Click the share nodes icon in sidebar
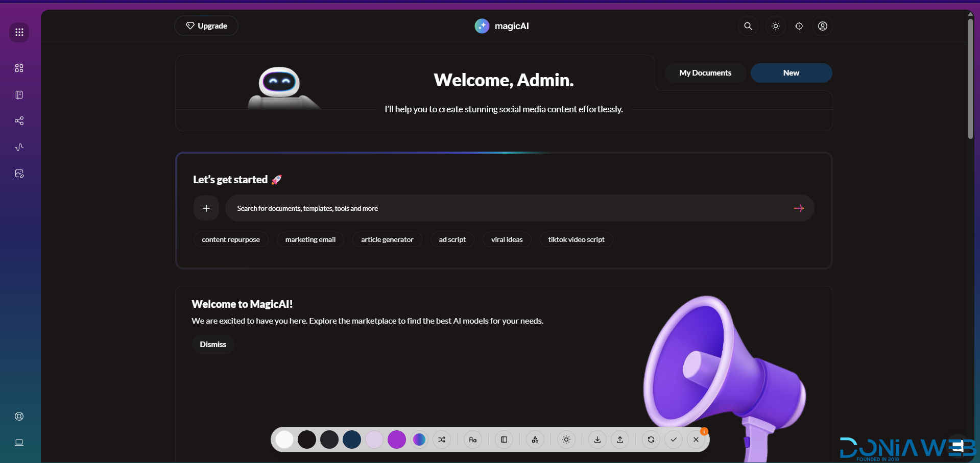 (x=19, y=121)
